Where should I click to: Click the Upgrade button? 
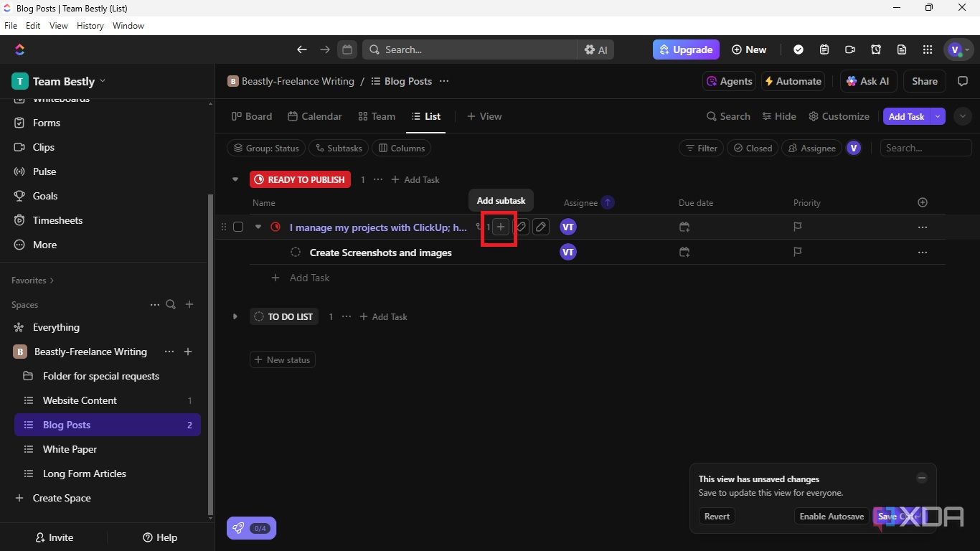685,50
